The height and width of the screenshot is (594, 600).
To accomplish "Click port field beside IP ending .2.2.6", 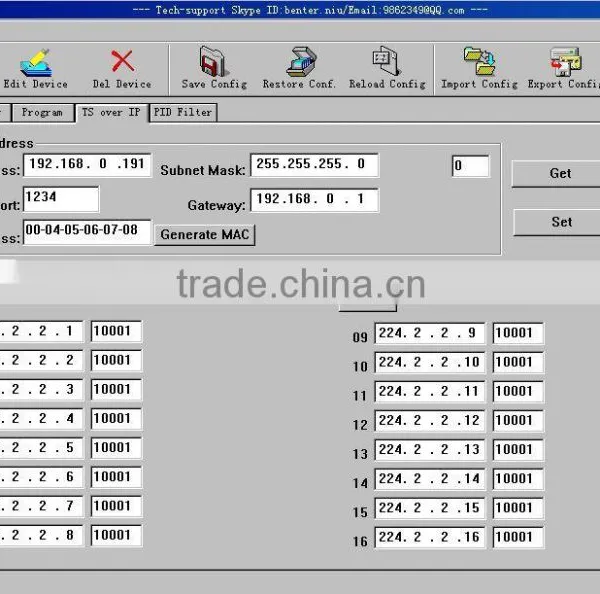I will click(116, 477).
